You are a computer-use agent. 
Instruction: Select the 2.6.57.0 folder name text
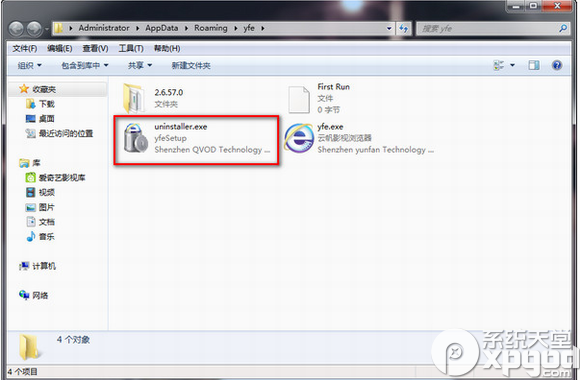[169, 93]
